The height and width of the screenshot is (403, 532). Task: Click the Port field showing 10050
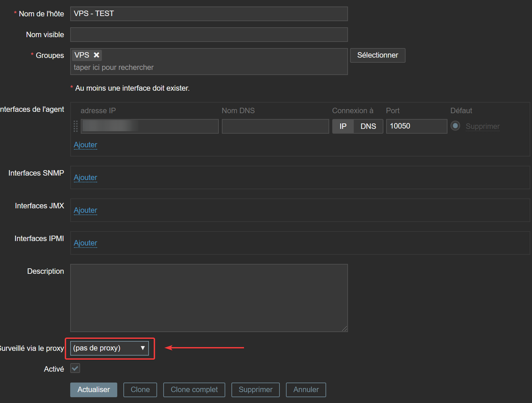click(416, 126)
